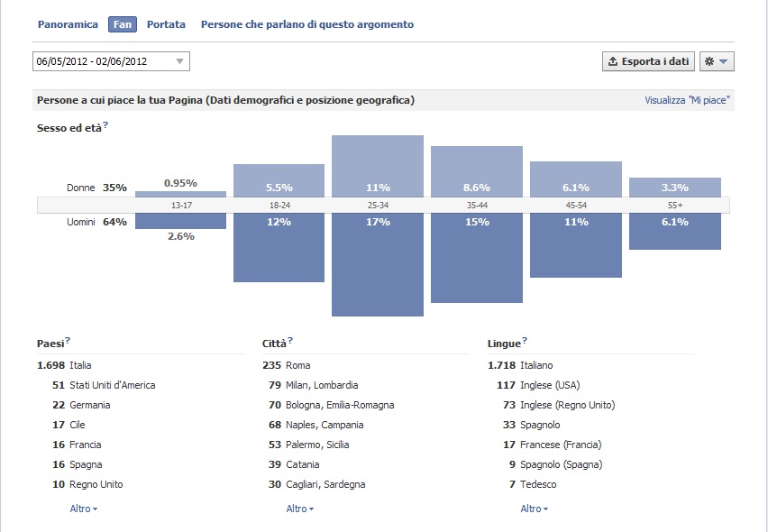Viewport: 768px width, 532px height.
Task: Click the Visualizza "Mi piace" link
Action: pos(687,100)
